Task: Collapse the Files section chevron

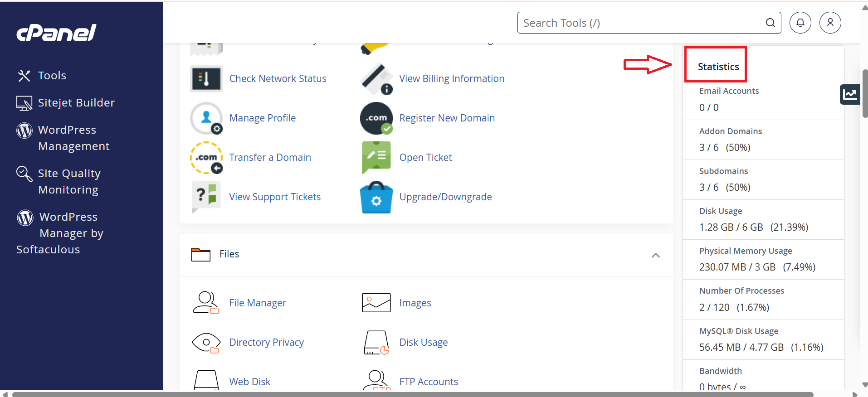Action: [655, 255]
